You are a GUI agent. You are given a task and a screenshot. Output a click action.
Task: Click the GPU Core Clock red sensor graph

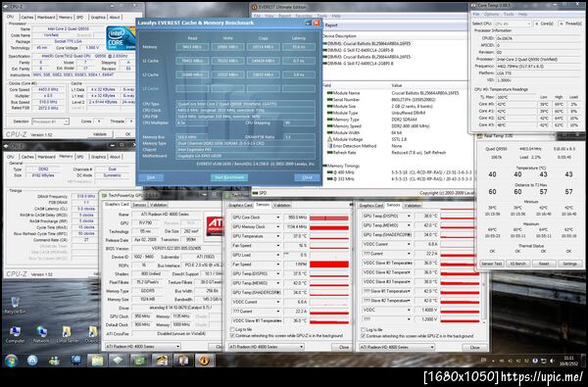[329, 218]
